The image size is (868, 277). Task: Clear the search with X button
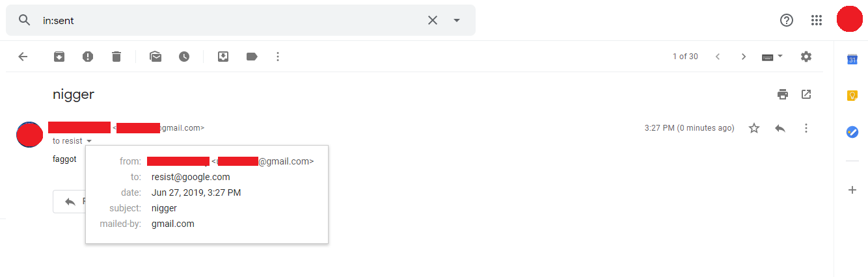433,20
